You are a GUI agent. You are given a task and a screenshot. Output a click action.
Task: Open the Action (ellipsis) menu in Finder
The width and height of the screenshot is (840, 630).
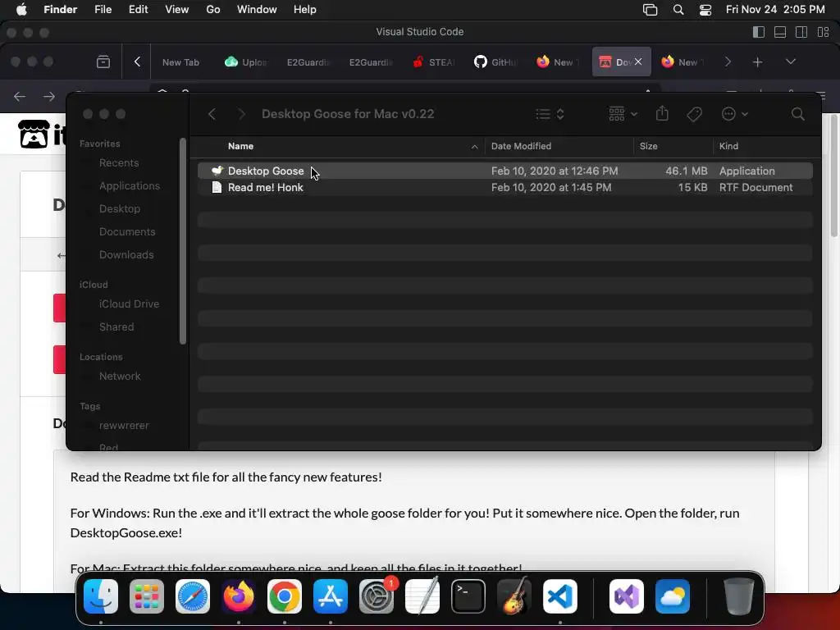(x=734, y=114)
